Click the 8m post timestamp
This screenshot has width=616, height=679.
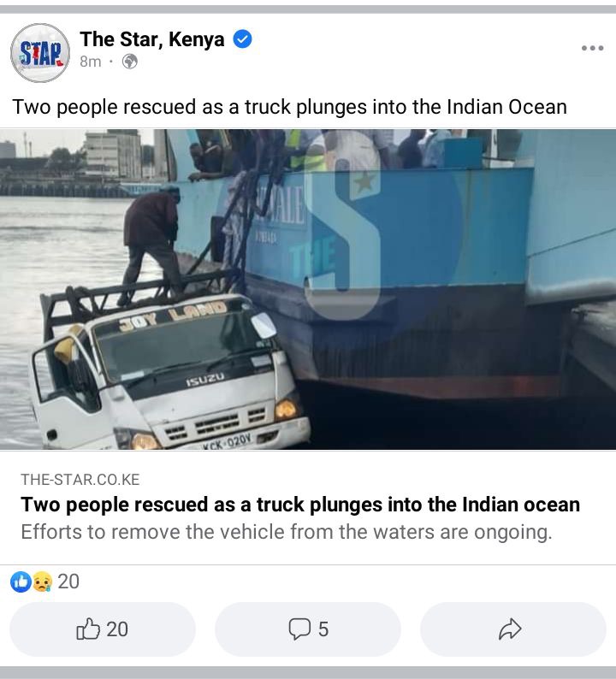(x=90, y=62)
